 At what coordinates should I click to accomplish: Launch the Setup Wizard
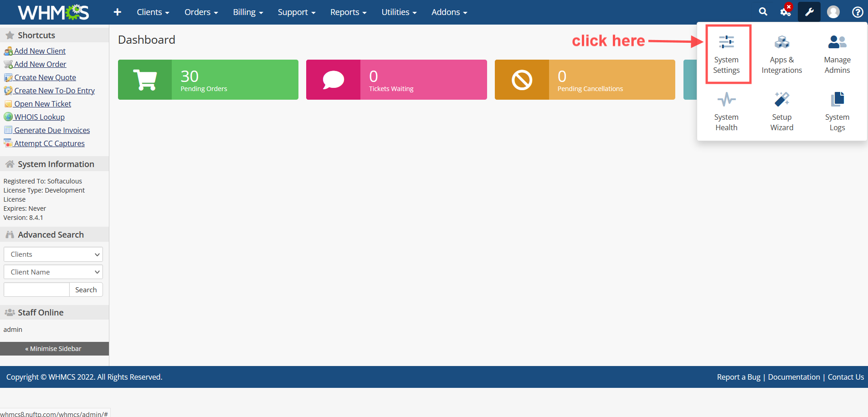pyautogui.click(x=781, y=112)
